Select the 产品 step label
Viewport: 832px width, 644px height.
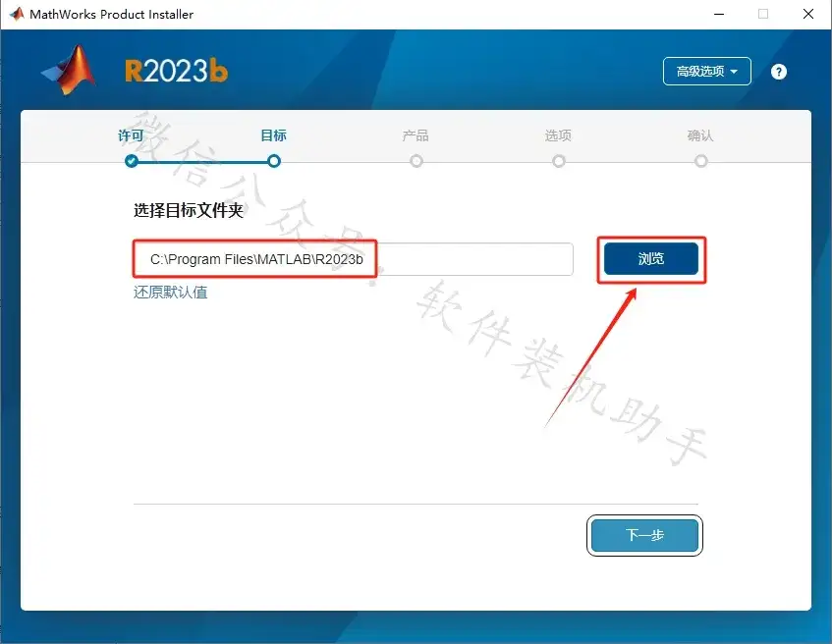[x=416, y=135]
